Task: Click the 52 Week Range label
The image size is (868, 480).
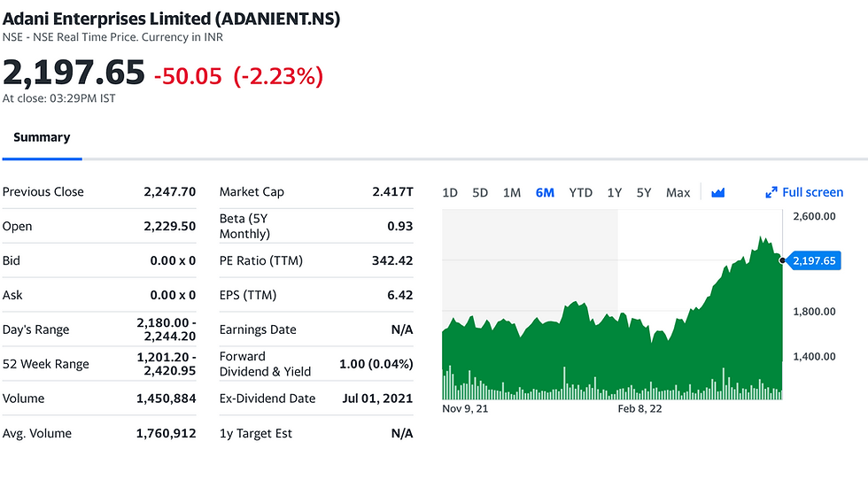Action: click(46, 364)
